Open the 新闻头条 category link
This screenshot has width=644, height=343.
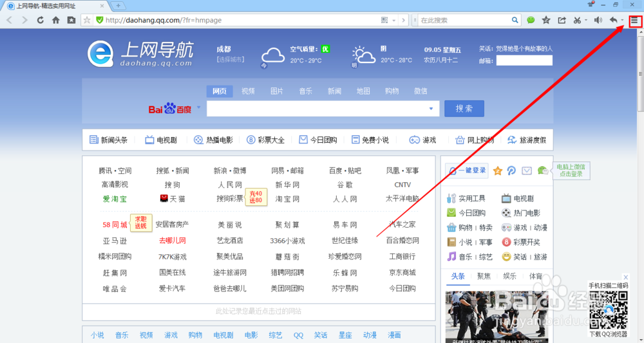click(108, 140)
